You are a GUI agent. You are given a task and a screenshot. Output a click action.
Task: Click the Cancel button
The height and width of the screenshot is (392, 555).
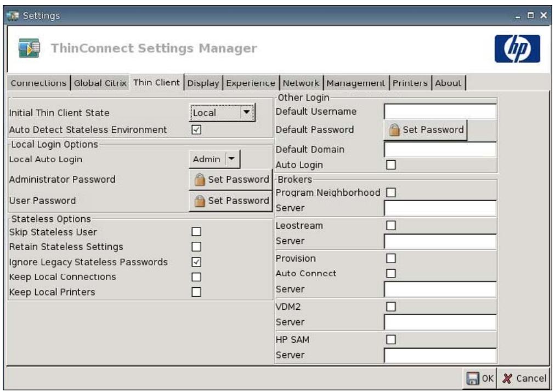[524, 378]
